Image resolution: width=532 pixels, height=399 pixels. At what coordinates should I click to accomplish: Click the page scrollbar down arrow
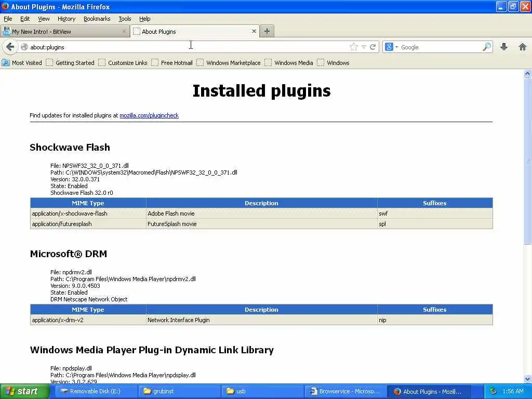pos(527,379)
